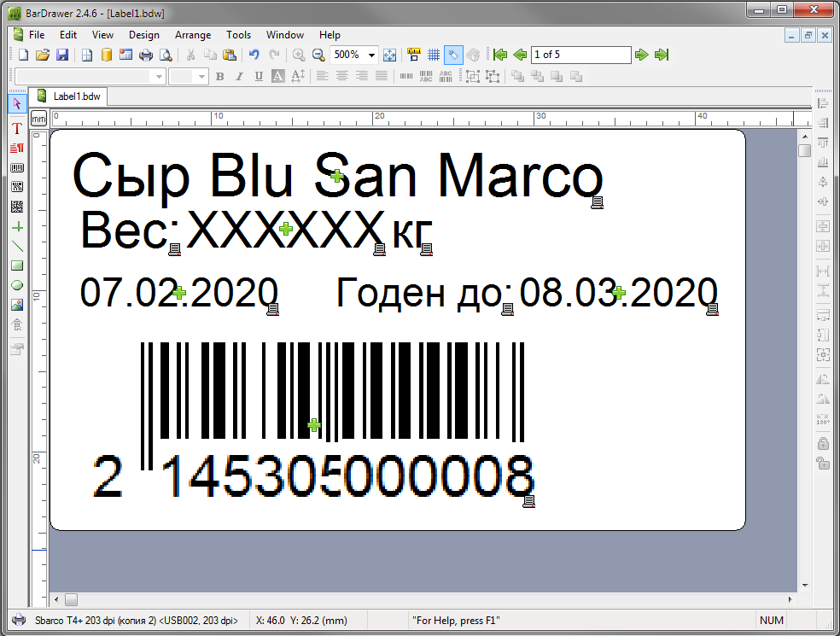Screen dimensions: 840x636
Task: Minimize the inner document window
Action: (x=792, y=36)
